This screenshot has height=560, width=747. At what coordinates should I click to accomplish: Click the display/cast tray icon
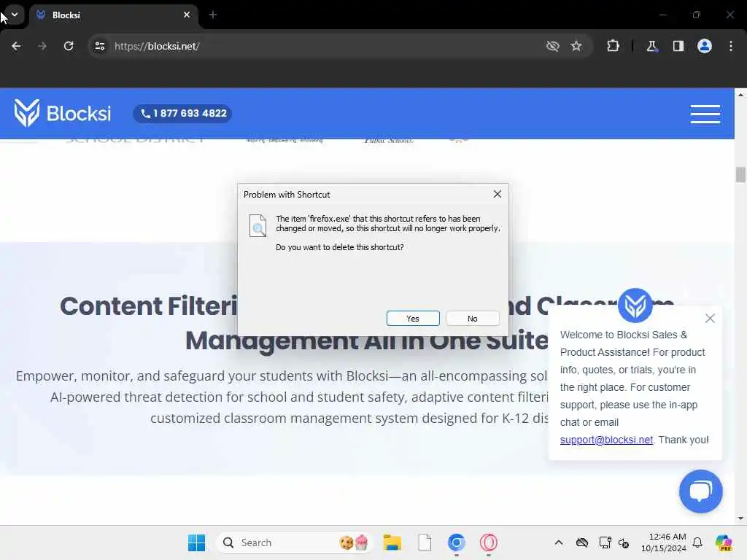pos(605,542)
